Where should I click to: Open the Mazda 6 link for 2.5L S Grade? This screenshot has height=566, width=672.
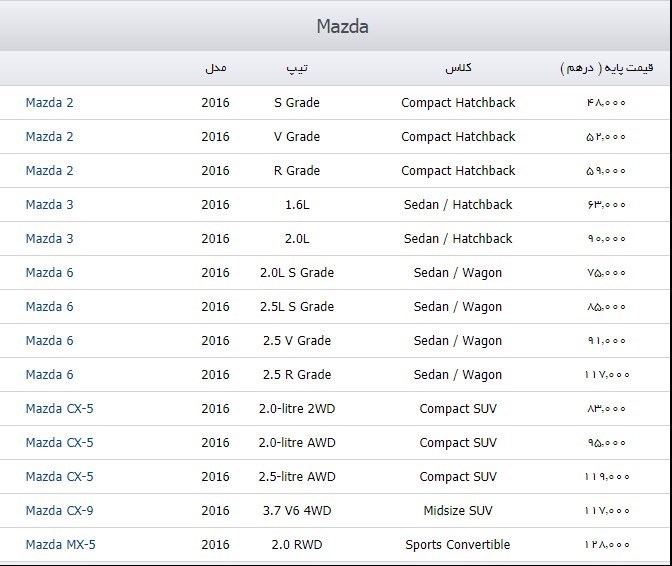[49, 306]
